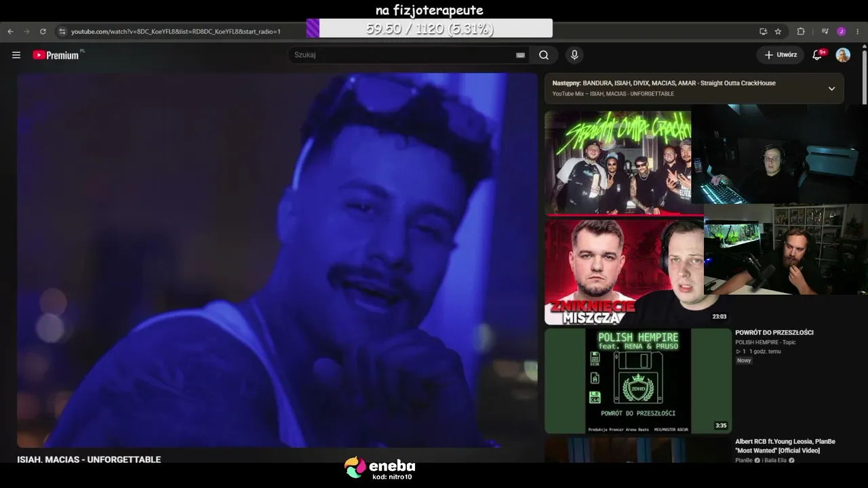Open the notifications bell
Viewport: 868px width, 488px height.
pos(818,55)
